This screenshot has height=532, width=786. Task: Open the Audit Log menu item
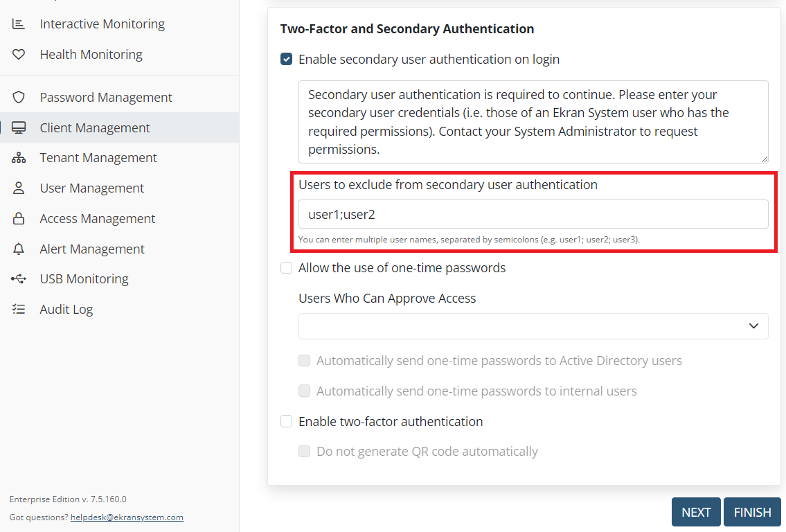click(66, 310)
